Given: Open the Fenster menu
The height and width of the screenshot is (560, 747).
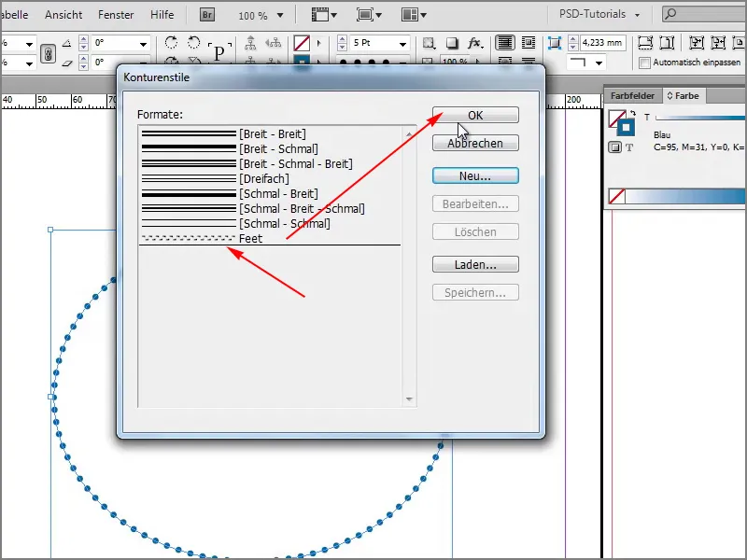Looking at the screenshot, I should 116,14.
